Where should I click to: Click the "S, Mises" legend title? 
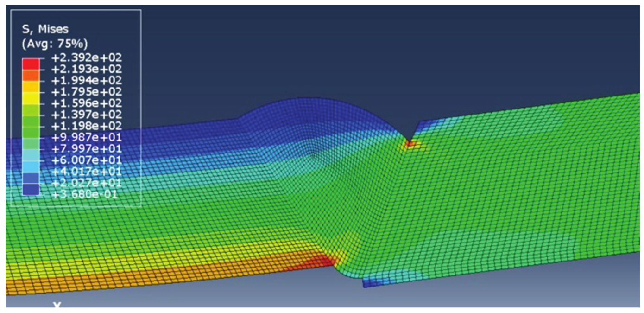45,29
